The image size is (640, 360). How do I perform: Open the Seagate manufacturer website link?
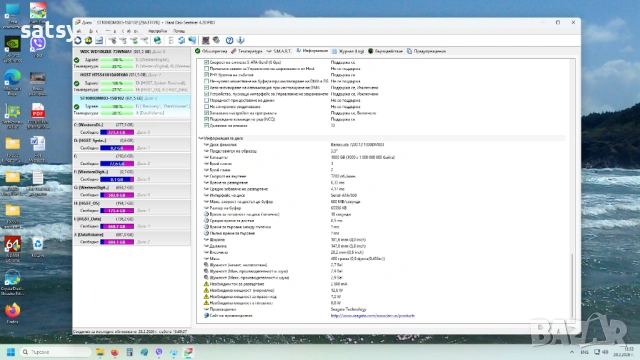tap(373, 316)
